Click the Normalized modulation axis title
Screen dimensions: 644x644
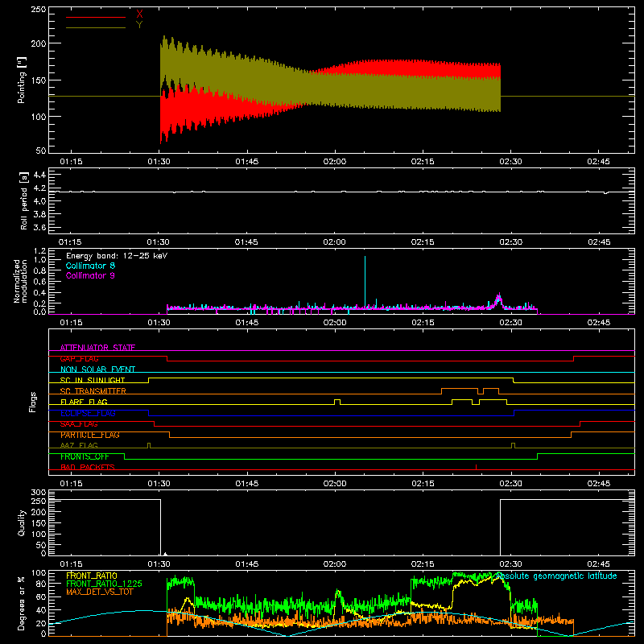(20, 281)
